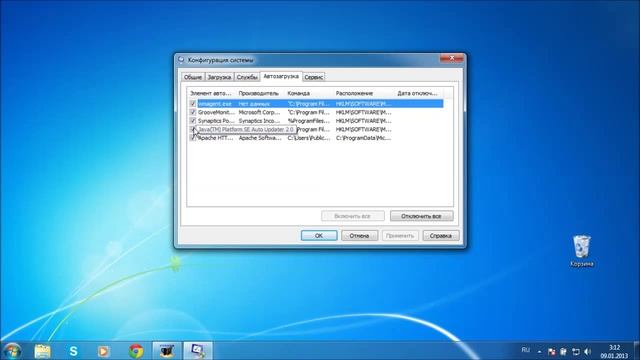Screen dimensions: 640x360
Task: Click the Отключить все button
Action: (421, 216)
